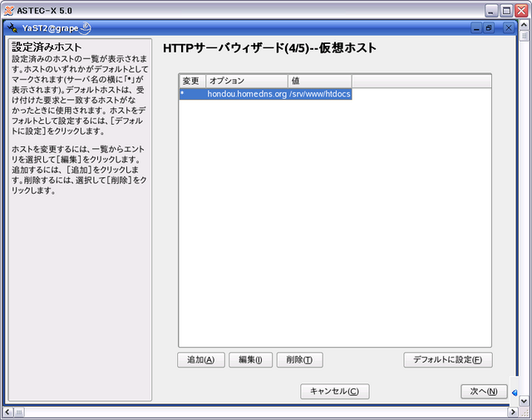Maximize the ASTEC-X 5.0 window
This screenshot has width=532, height=420.
coord(506,11)
